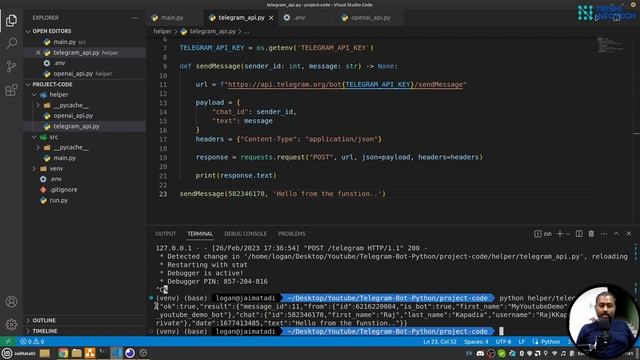
Task: Open .env in Open Editors list
Action: point(59,63)
